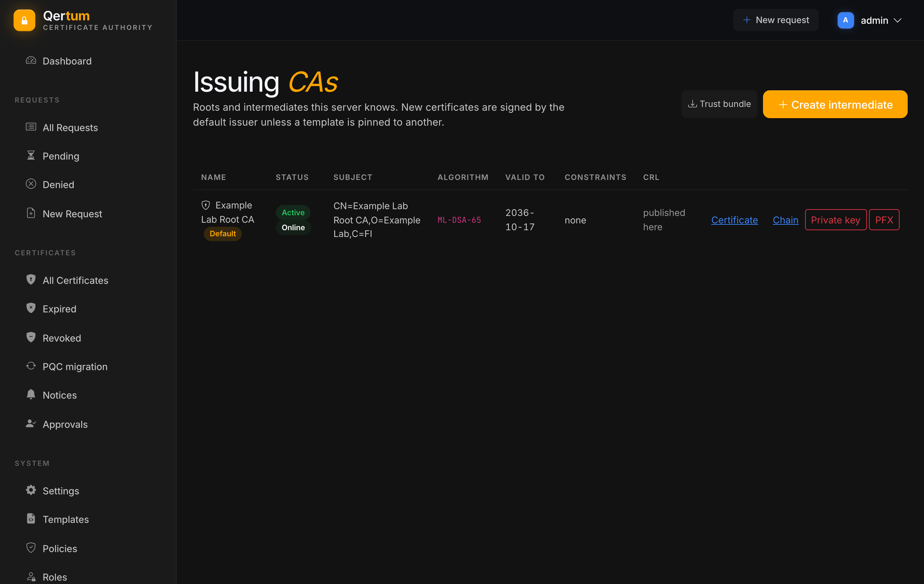This screenshot has width=924, height=584.
Task: Open the Dashboard menu item
Action: (x=89, y=61)
